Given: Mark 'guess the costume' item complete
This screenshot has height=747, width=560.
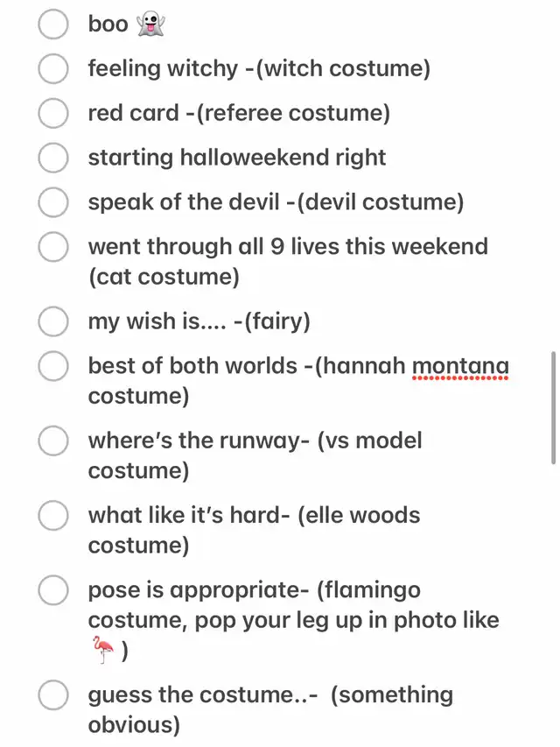Looking at the screenshot, I should [x=53, y=695].
